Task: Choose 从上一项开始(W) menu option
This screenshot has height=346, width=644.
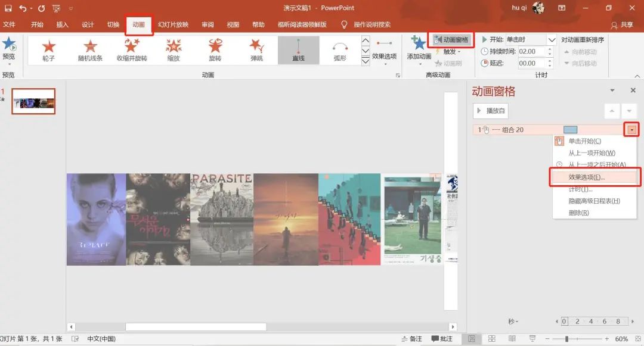Action: tap(595, 153)
